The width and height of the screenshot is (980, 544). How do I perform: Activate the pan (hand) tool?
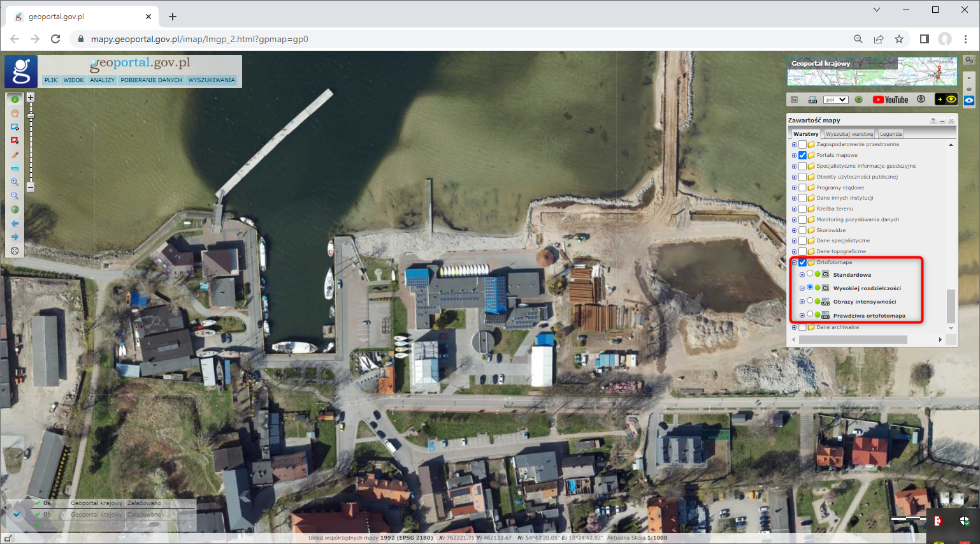[x=14, y=114]
